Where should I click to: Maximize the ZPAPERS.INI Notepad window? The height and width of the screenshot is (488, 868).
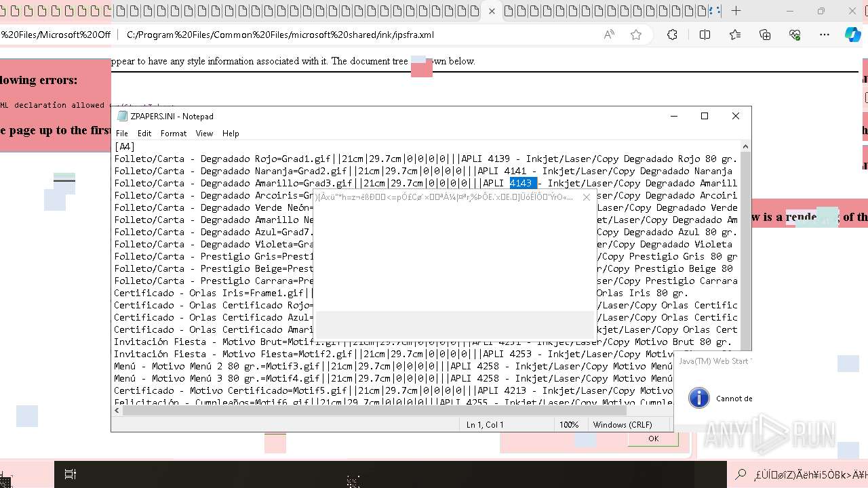(x=705, y=116)
